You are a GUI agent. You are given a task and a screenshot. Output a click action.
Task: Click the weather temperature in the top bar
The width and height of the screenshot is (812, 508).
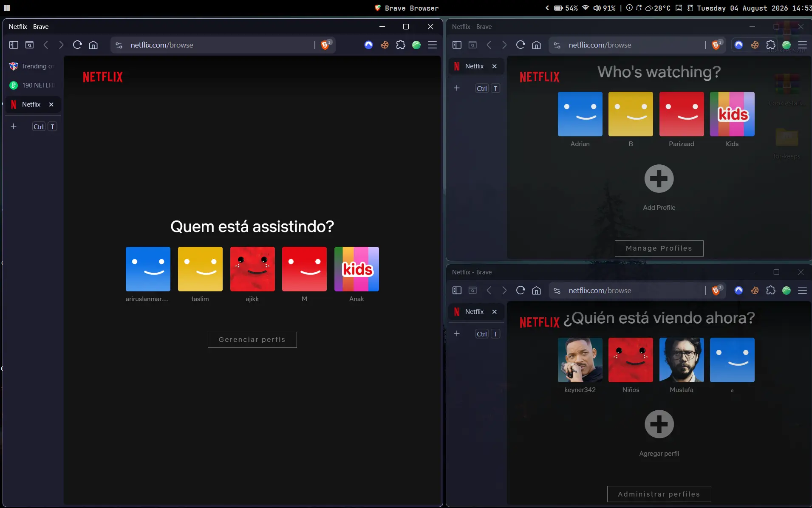pos(658,8)
